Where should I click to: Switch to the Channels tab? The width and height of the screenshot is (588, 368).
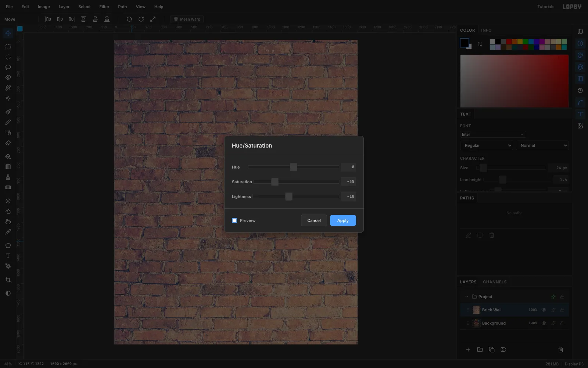click(x=495, y=282)
